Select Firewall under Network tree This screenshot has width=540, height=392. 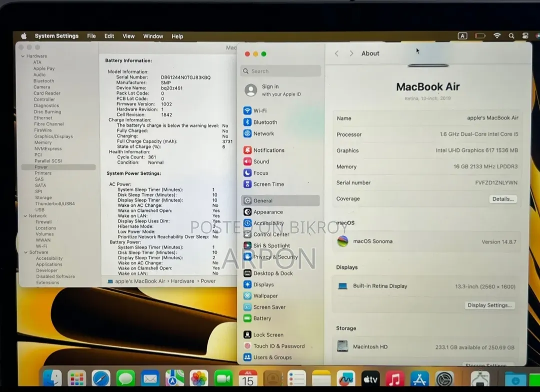point(43,222)
